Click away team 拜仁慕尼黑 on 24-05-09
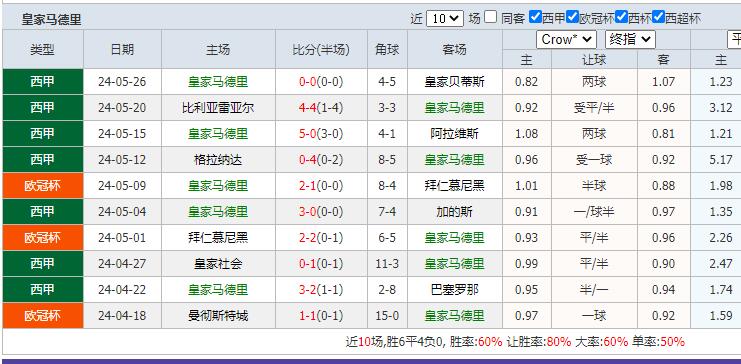The image size is (741, 364). [454, 186]
